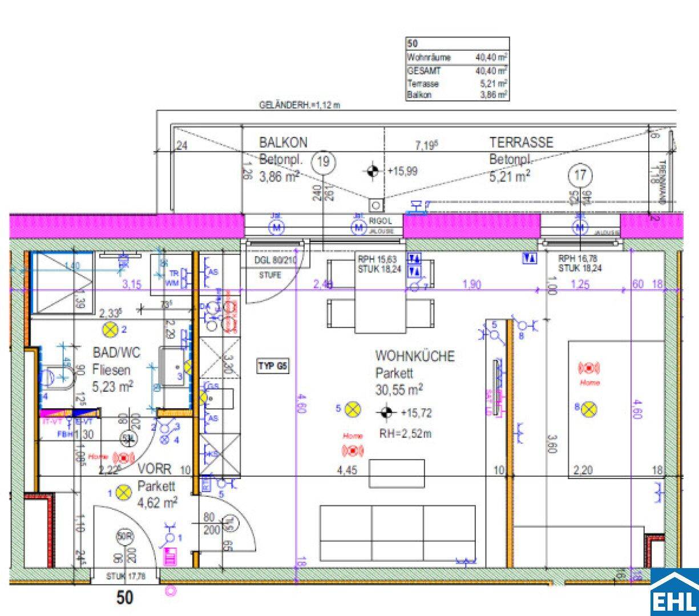Select the BALKON room label
Viewport: 699px width, 616px height.
[283, 143]
